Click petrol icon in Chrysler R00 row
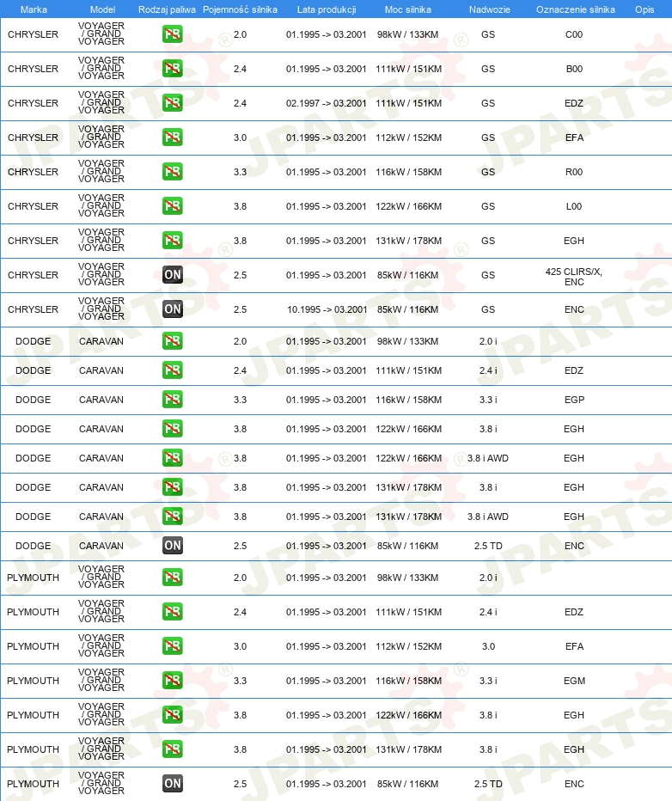672x801 pixels. pyautogui.click(x=173, y=172)
